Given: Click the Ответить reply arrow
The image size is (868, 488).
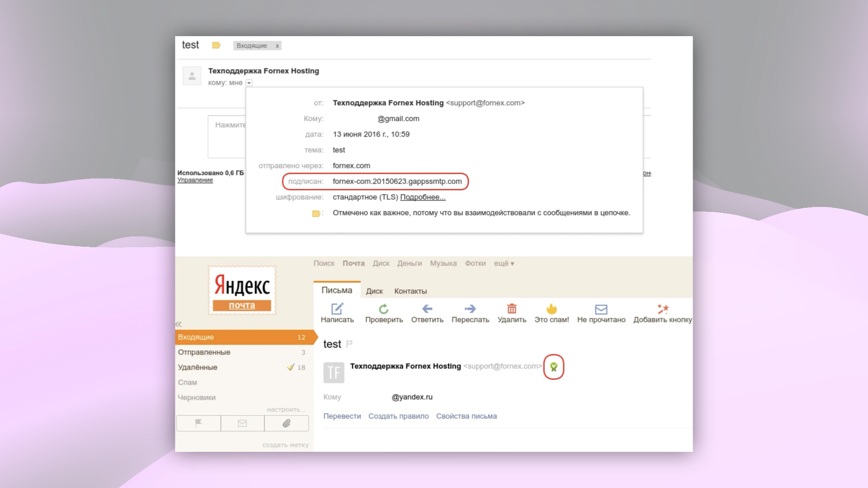Looking at the screenshot, I should 427,309.
